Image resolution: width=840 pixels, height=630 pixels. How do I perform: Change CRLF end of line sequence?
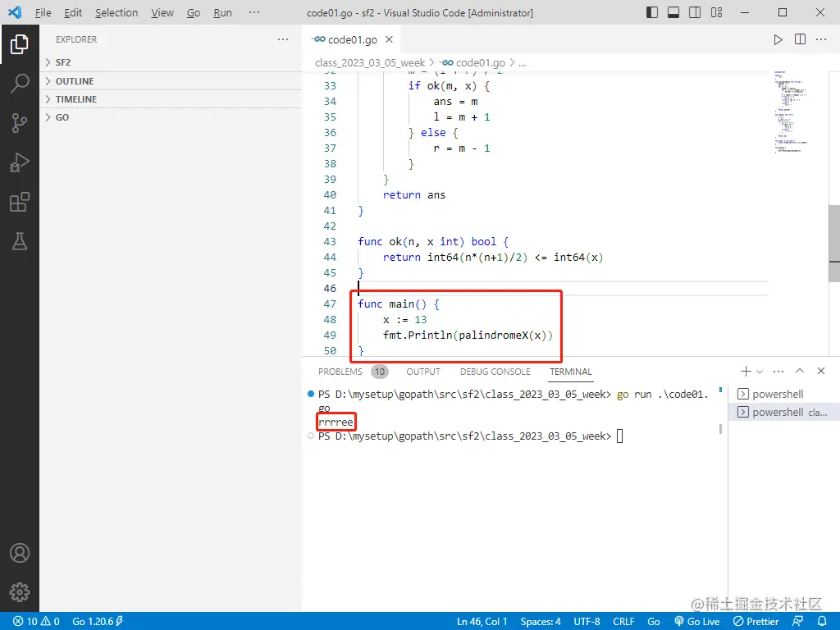pyautogui.click(x=623, y=622)
